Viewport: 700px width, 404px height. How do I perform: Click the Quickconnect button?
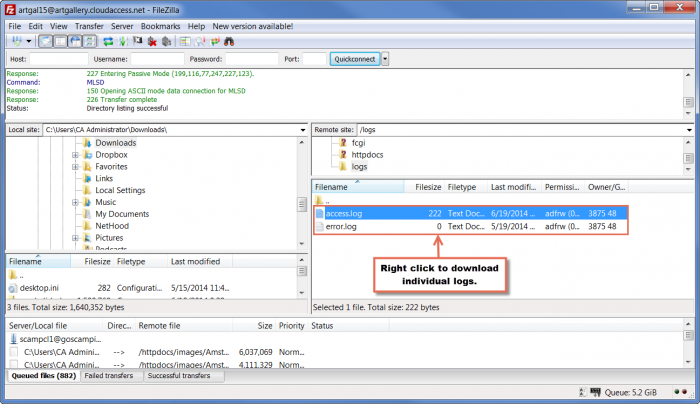(355, 59)
